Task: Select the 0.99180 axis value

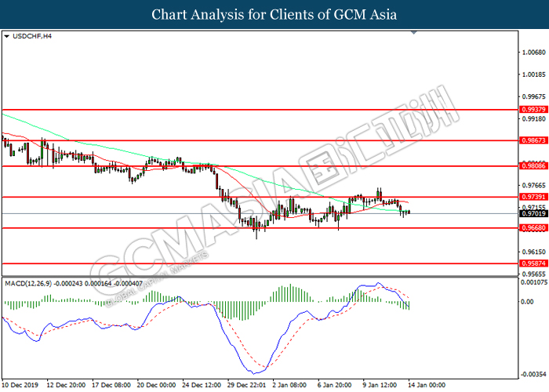Action: [x=533, y=119]
